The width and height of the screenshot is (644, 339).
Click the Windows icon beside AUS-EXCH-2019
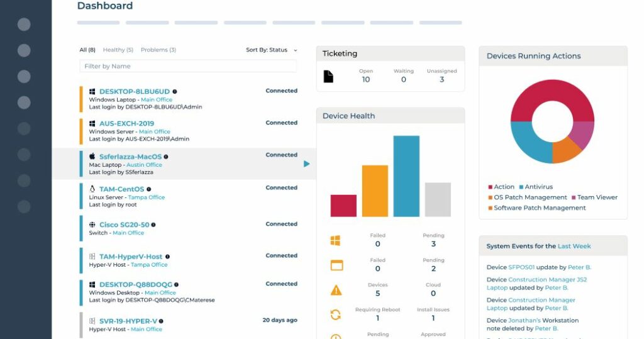pos(92,123)
